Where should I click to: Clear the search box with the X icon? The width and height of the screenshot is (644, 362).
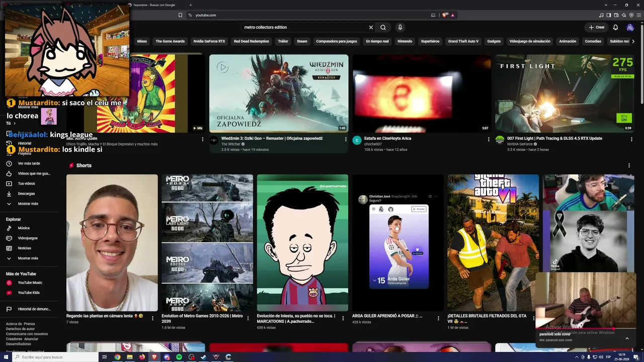pyautogui.click(x=371, y=27)
